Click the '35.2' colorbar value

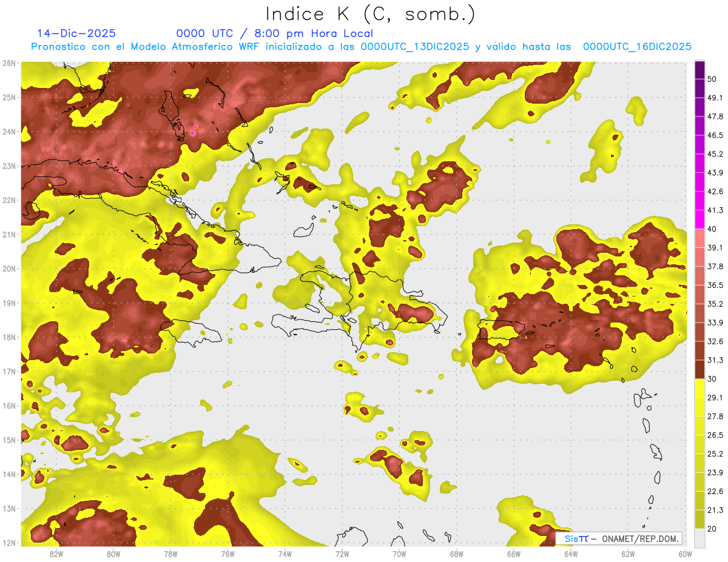715,304
